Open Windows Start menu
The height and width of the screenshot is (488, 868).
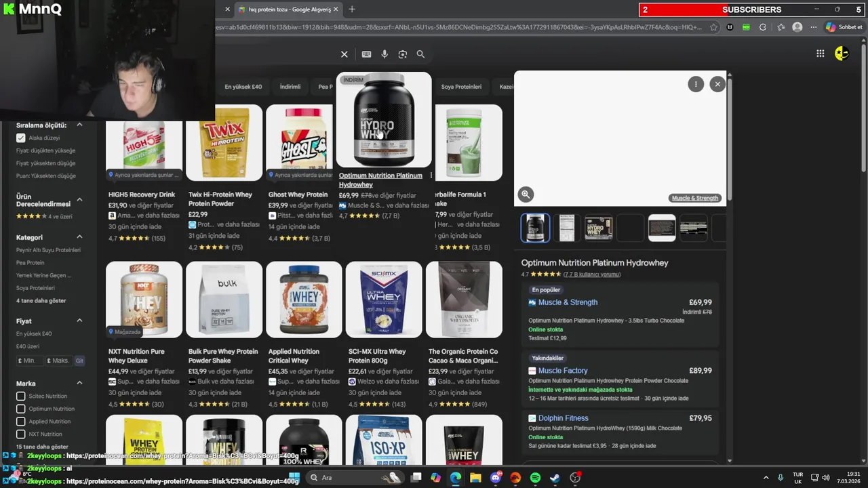coord(294,478)
